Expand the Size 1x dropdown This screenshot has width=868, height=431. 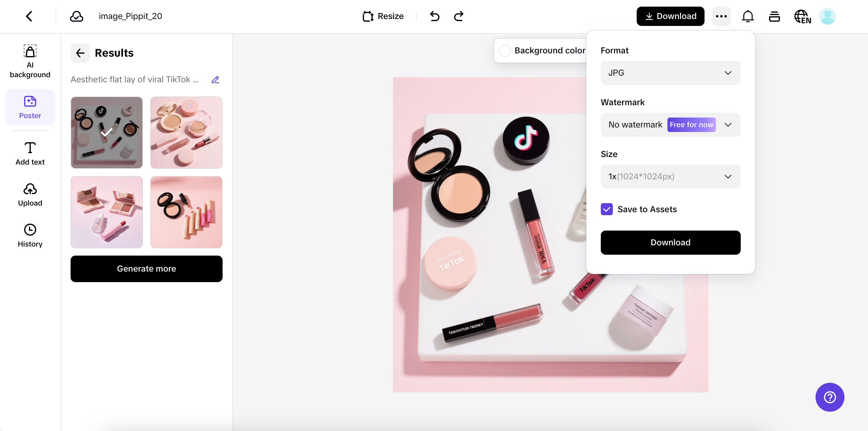[670, 176]
